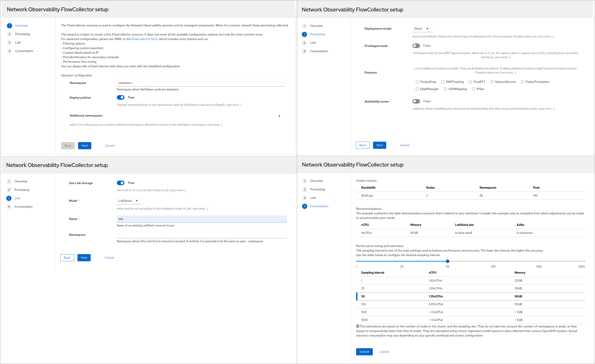Image resolution: width=595 pixels, height=364 pixels.
Task: Tick the DNSTracking checkbox
Action: (x=443, y=82)
